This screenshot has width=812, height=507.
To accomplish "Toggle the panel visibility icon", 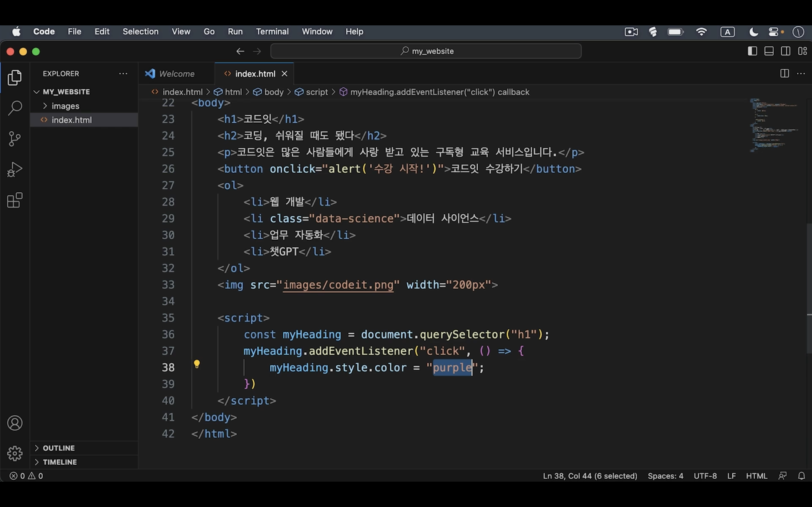I will click(x=769, y=51).
